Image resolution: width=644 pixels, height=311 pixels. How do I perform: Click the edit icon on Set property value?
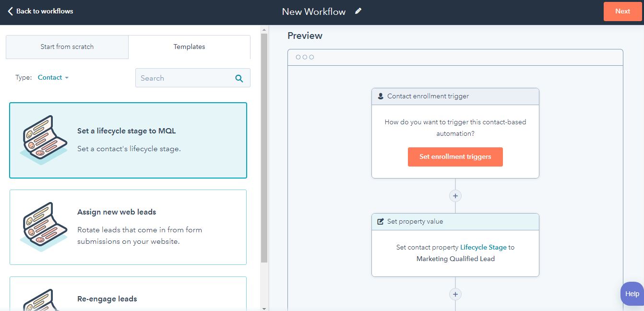(x=381, y=222)
